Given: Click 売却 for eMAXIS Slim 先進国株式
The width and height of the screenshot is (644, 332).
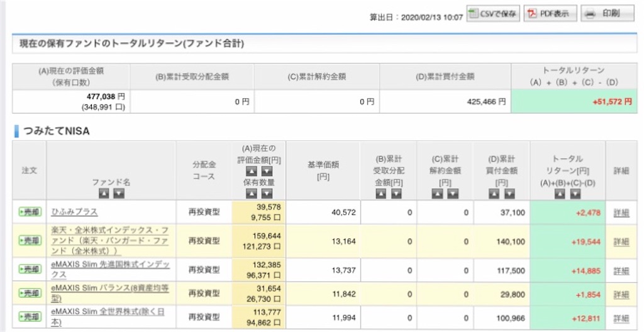Looking at the screenshot, I should point(30,269).
